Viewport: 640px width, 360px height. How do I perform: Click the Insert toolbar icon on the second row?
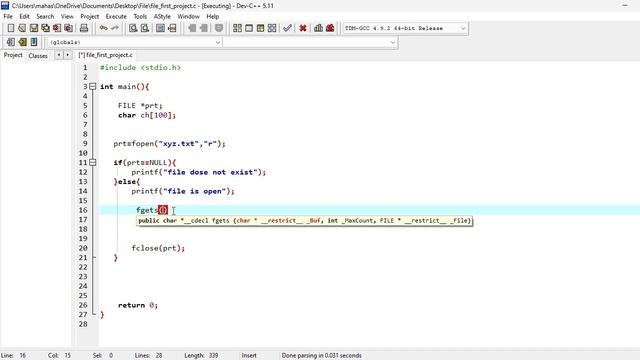click(11, 42)
